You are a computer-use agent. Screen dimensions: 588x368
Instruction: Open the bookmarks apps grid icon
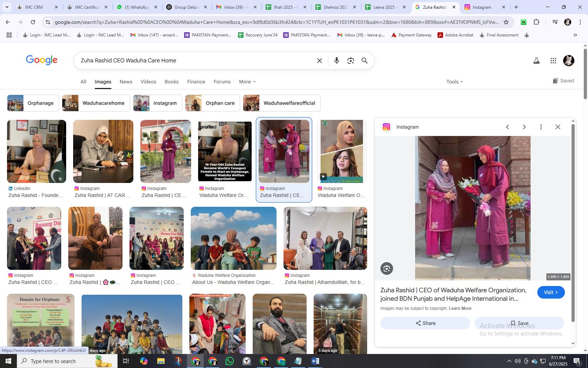tap(9, 35)
